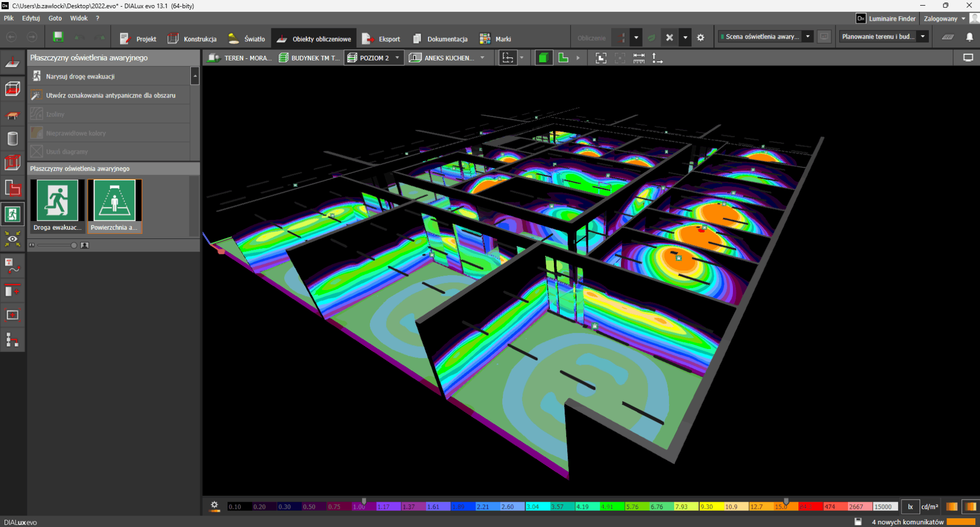The image size is (980, 527).
Task: Click the eye visibility tool in sidebar
Action: click(12, 239)
